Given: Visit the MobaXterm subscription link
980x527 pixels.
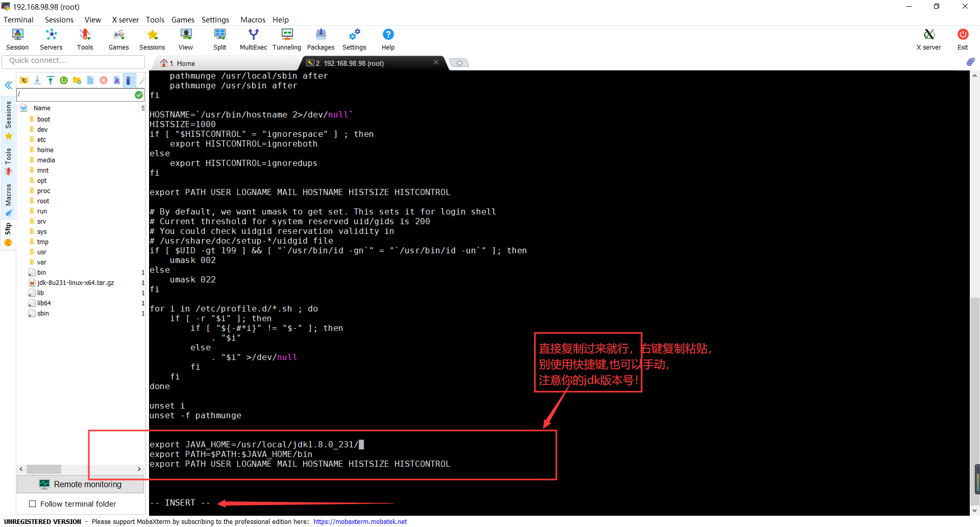Looking at the screenshot, I should [360, 521].
